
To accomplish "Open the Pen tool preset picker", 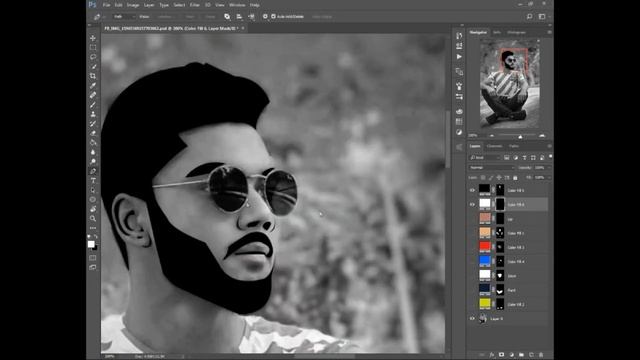I will 98,17.
